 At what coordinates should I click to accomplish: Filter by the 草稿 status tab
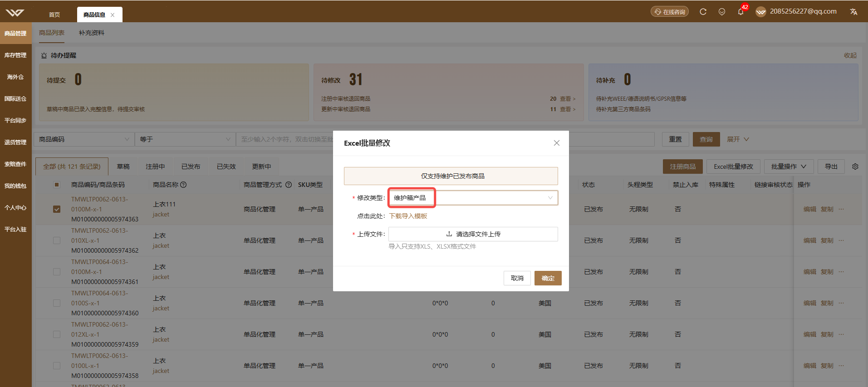click(123, 167)
